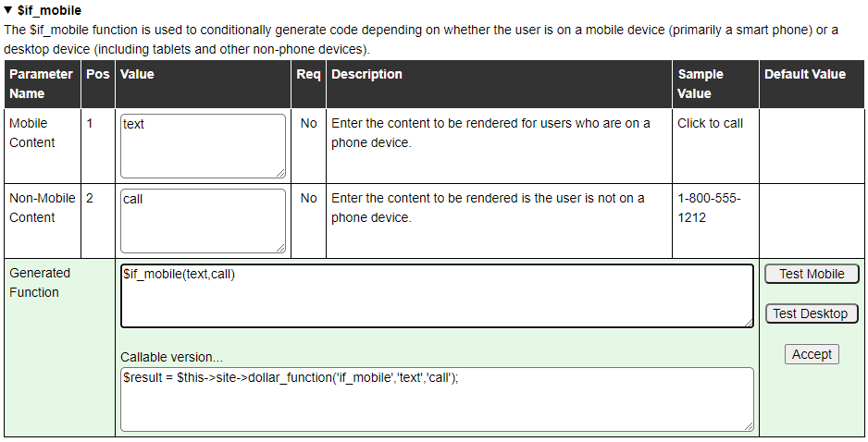Grab the Mobile Content textarea resize handle

[280, 172]
